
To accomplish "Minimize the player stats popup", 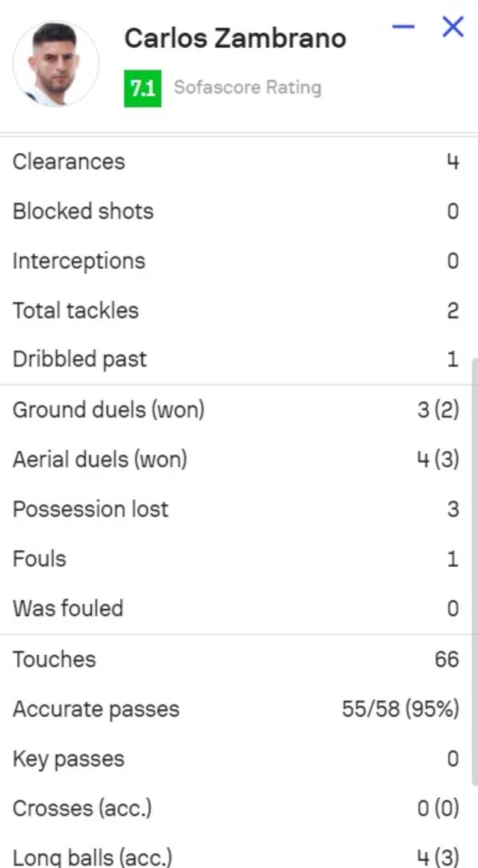I will 403,28.
